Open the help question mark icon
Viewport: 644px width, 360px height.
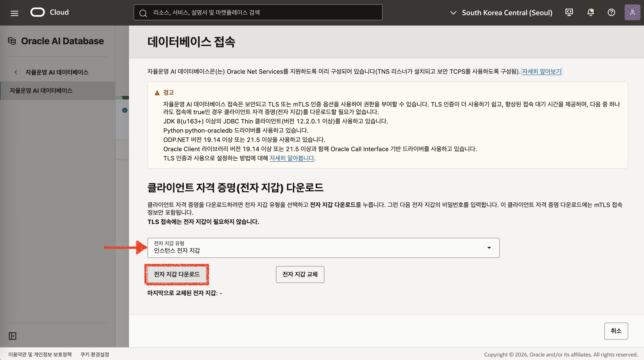click(x=611, y=12)
